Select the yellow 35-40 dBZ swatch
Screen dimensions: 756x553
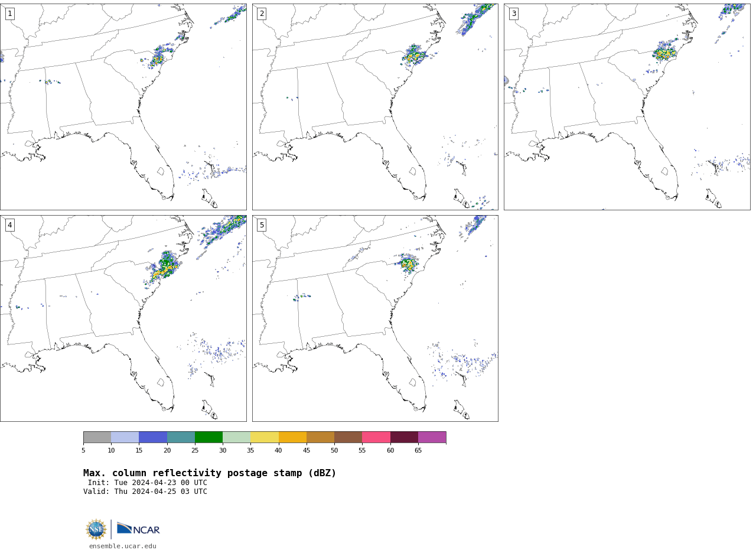pyautogui.click(x=265, y=437)
